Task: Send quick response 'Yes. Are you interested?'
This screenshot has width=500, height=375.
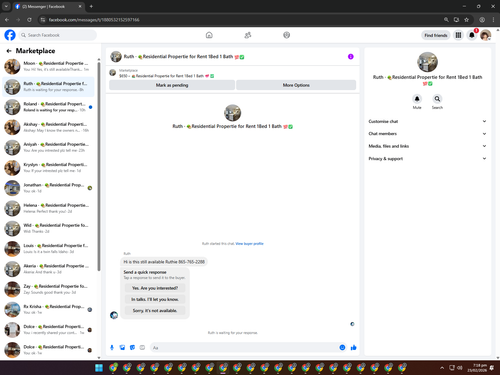Action: (x=155, y=288)
